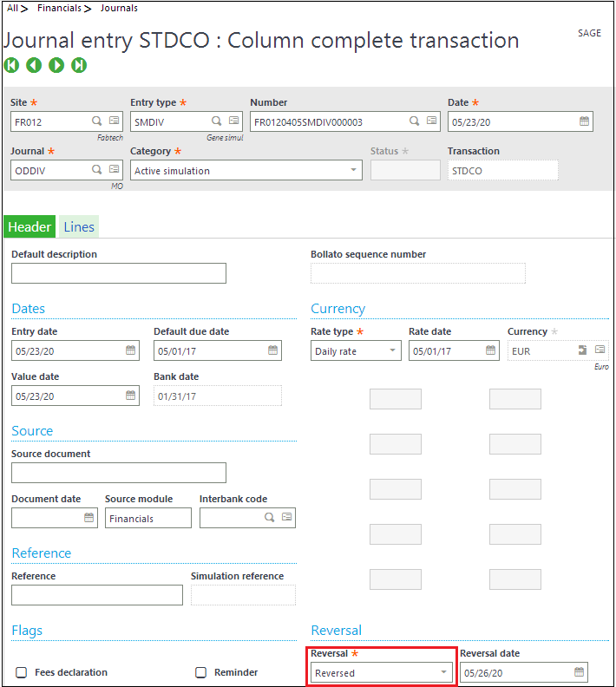
Task: Expand the Reversal dropdown showing Reversed
Action: [x=444, y=672]
